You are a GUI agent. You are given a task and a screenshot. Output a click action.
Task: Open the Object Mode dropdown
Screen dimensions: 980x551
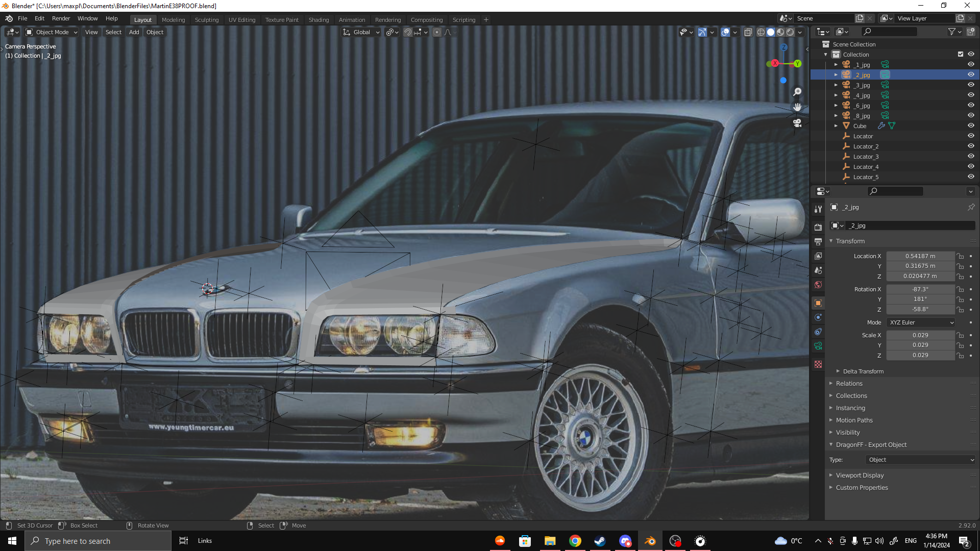coord(52,32)
